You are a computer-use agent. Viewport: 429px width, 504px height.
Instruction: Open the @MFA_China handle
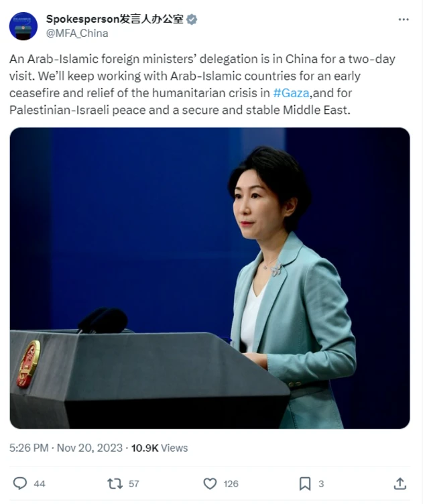pos(77,34)
